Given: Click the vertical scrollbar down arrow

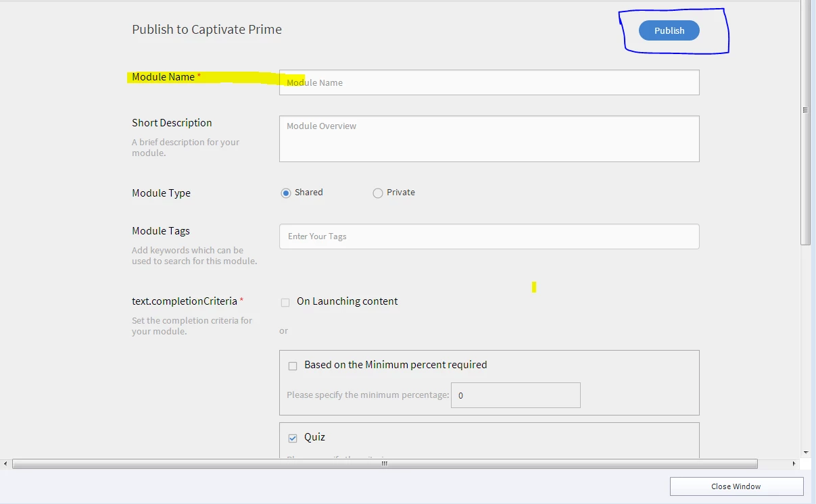Looking at the screenshot, I should [805, 452].
